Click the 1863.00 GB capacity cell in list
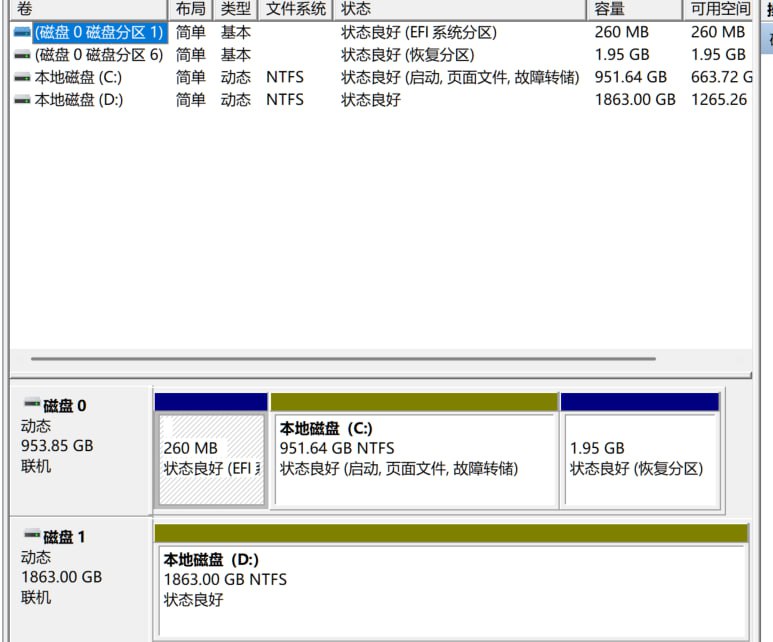Viewport: 773px width, 642px height. click(635, 100)
